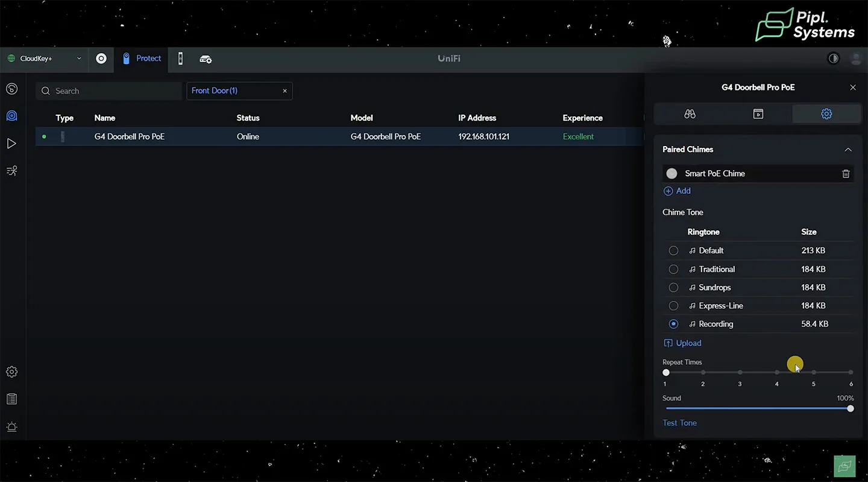Image resolution: width=868 pixels, height=482 pixels.
Task: Sort by the Name column header
Action: click(x=105, y=118)
